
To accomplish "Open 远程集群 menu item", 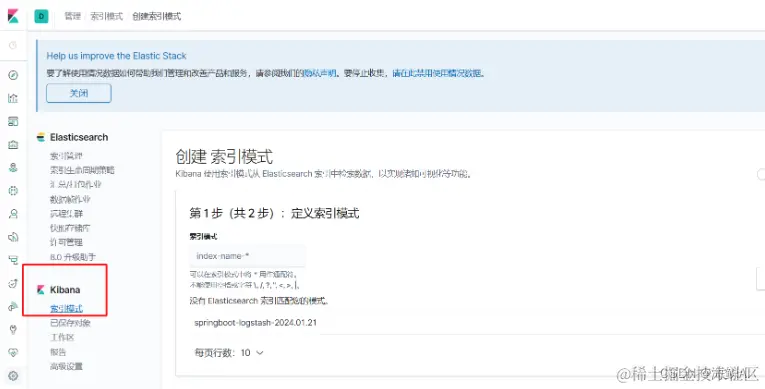I will click(66, 214).
